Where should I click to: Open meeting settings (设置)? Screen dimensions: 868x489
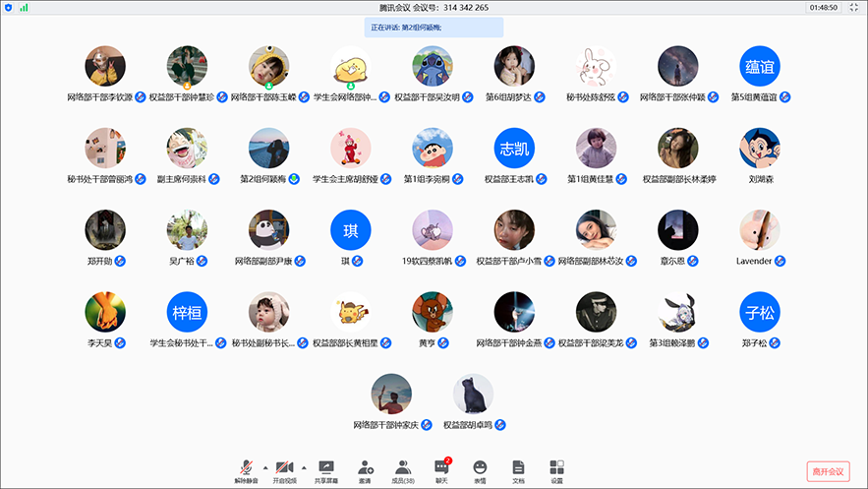pos(556,468)
